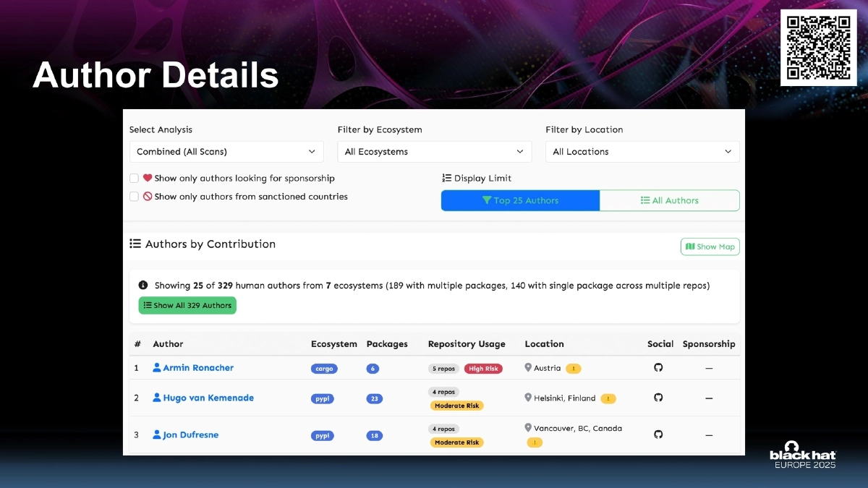The height and width of the screenshot is (488, 868).
Task: Click Show All 329 Authors button
Action: (x=187, y=305)
